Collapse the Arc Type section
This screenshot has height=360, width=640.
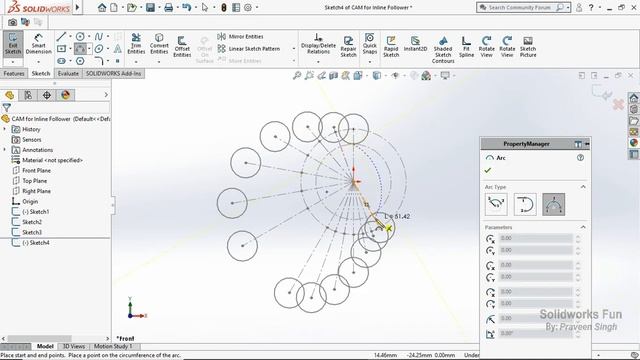pos(583,187)
